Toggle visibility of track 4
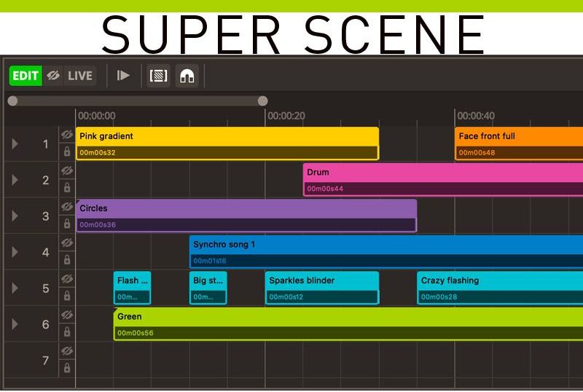The width and height of the screenshot is (583, 392). [x=67, y=243]
